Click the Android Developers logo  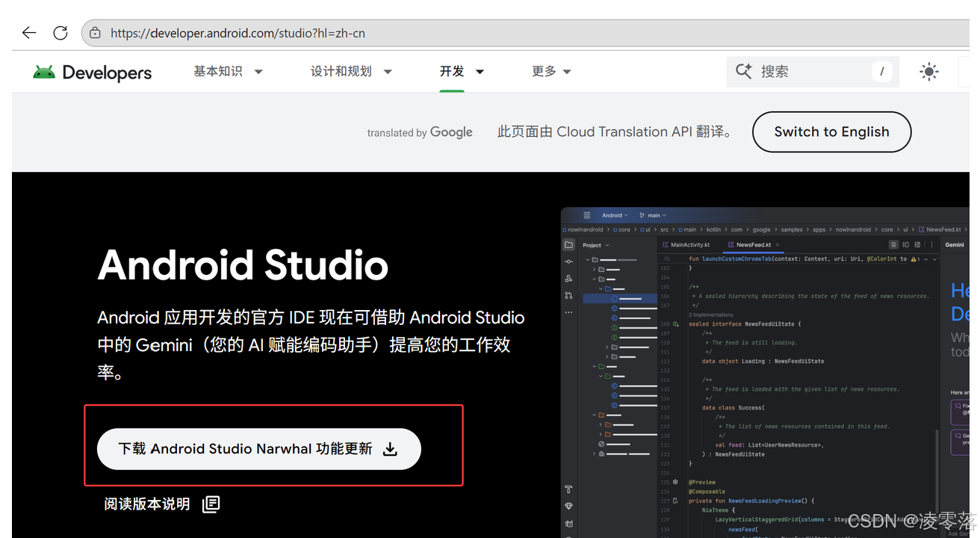pos(91,72)
